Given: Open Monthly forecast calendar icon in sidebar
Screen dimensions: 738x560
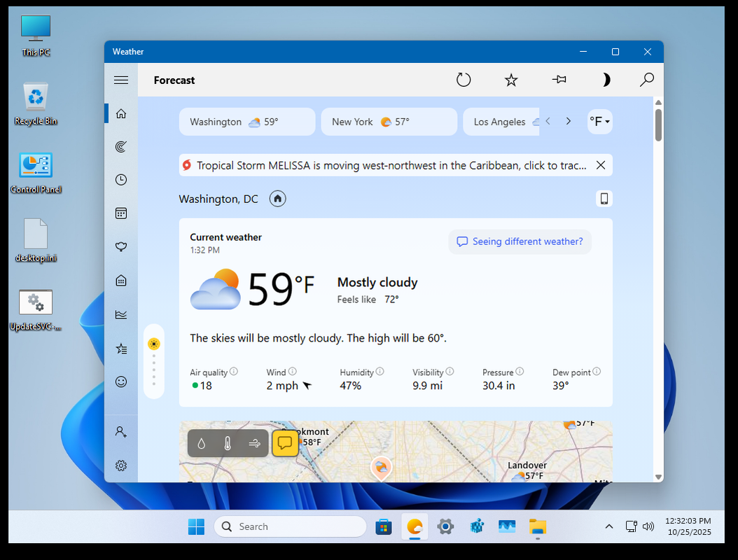Looking at the screenshot, I should pyautogui.click(x=121, y=213).
